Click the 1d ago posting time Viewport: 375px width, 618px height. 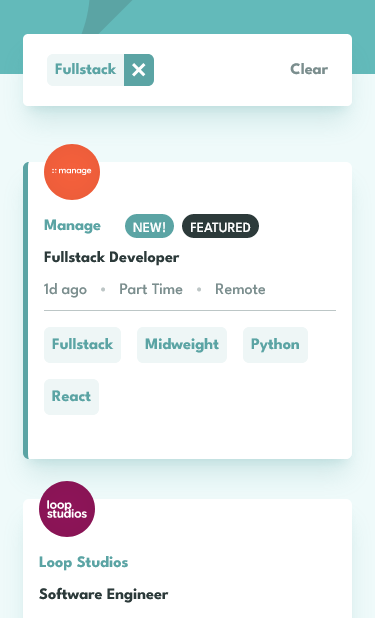point(65,289)
